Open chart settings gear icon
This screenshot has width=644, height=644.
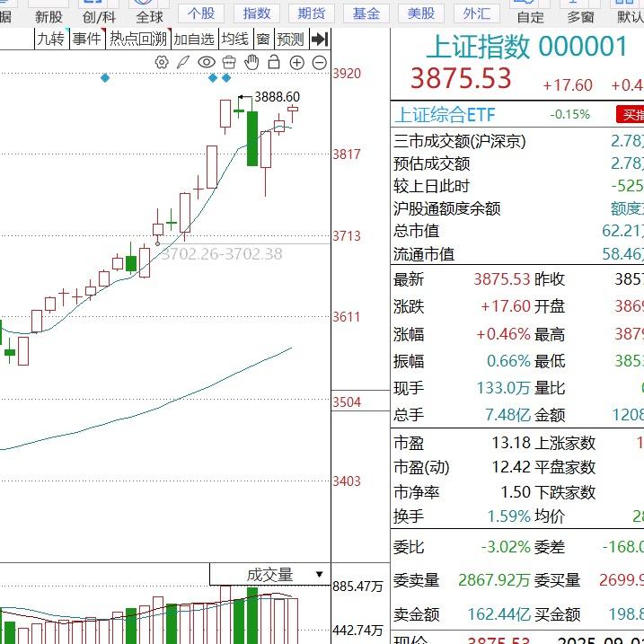(162, 63)
